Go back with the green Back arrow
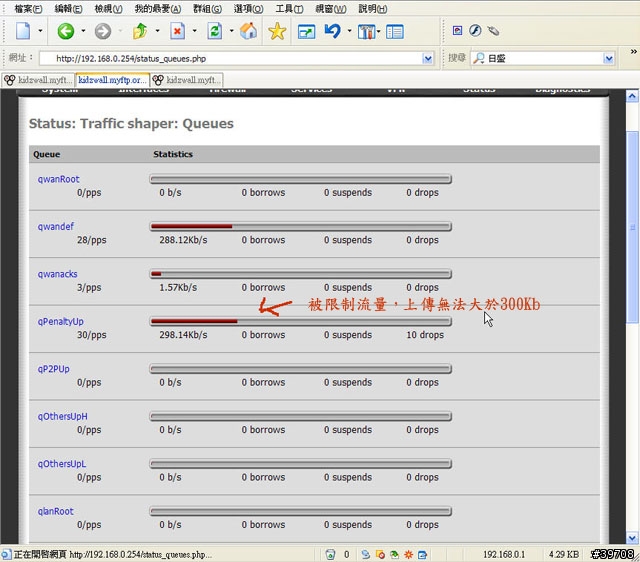 coord(65,31)
